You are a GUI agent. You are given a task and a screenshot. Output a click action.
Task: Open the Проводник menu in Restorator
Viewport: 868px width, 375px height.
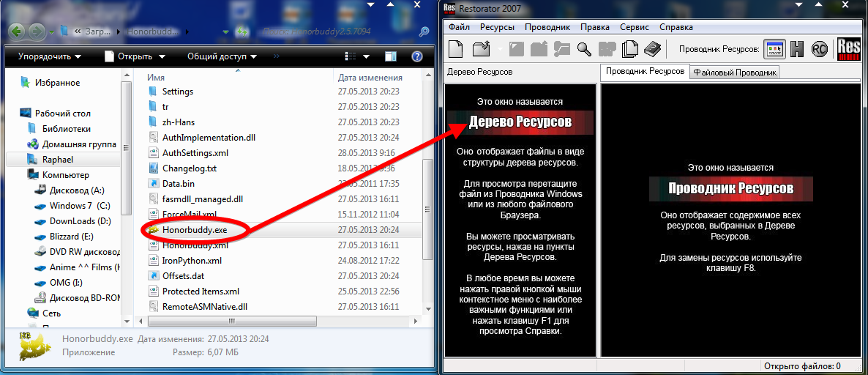(547, 26)
